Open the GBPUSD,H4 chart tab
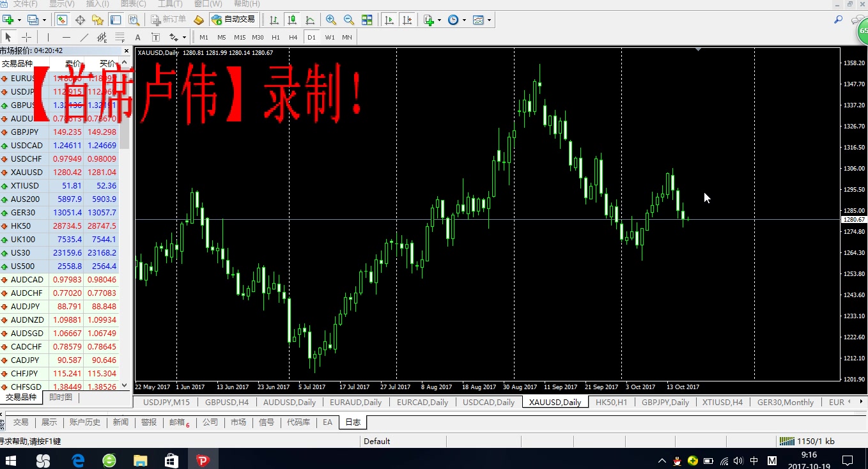Viewport: 868px width, 469px height. [x=226, y=402]
